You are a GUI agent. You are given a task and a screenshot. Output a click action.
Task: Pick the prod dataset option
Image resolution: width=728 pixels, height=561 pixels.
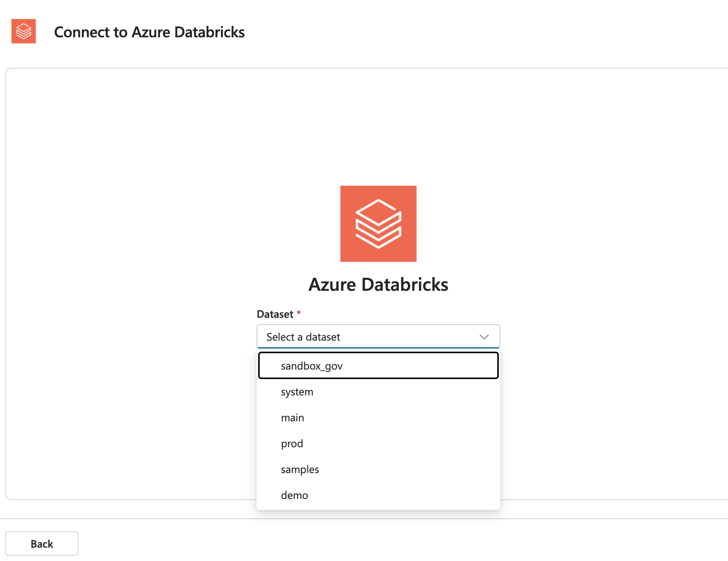tap(378, 443)
